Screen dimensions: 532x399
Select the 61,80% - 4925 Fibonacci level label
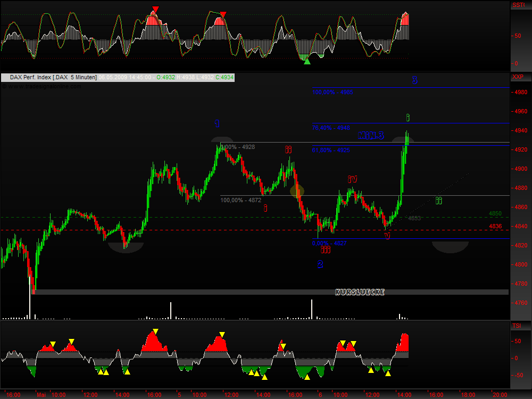point(331,151)
